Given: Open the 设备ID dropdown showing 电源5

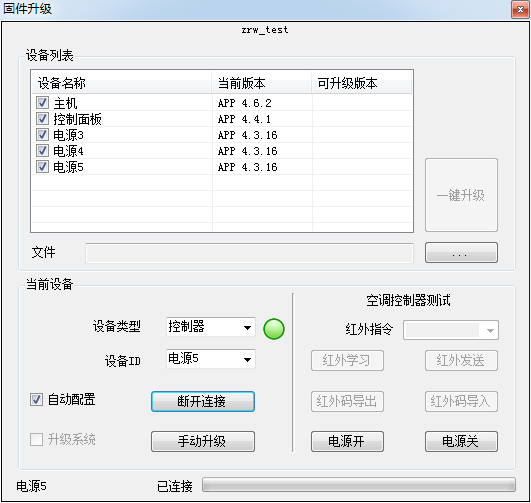Looking at the screenshot, I should click(211, 359).
